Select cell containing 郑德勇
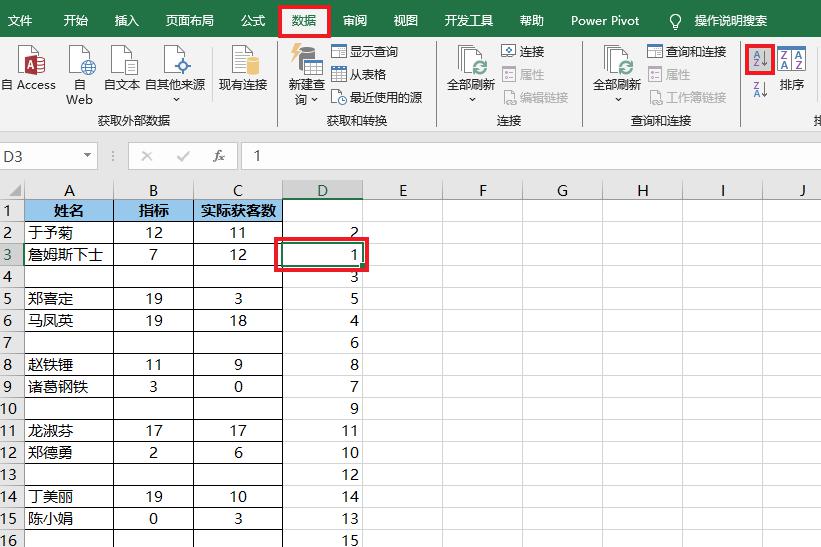821x547 pixels. (x=69, y=452)
